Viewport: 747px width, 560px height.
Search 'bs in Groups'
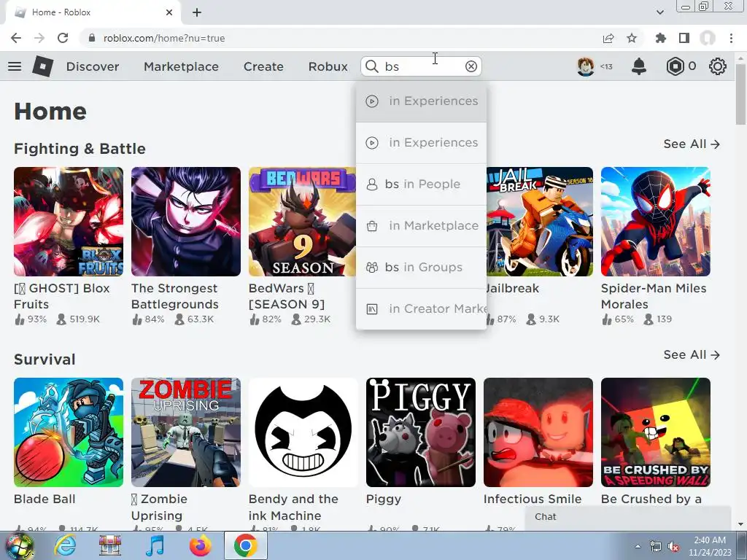(x=421, y=267)
